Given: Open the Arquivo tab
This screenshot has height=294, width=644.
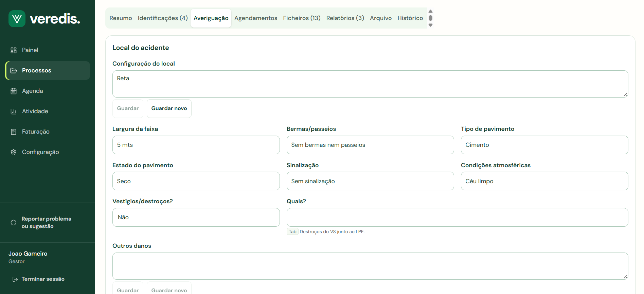Looking at the screenshot, I should pos(381,18).
